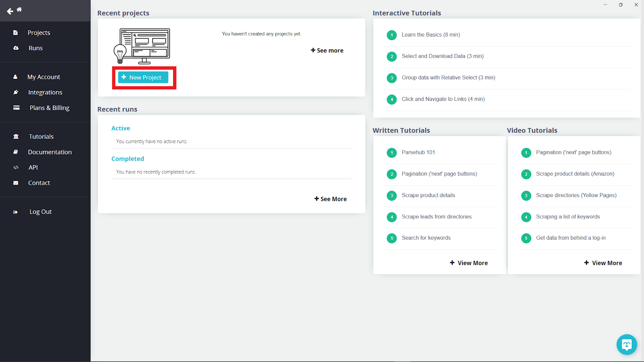Open the Documentation sidebar item
Viewport: 644px width, 362px height.
[x=50, y=152]
